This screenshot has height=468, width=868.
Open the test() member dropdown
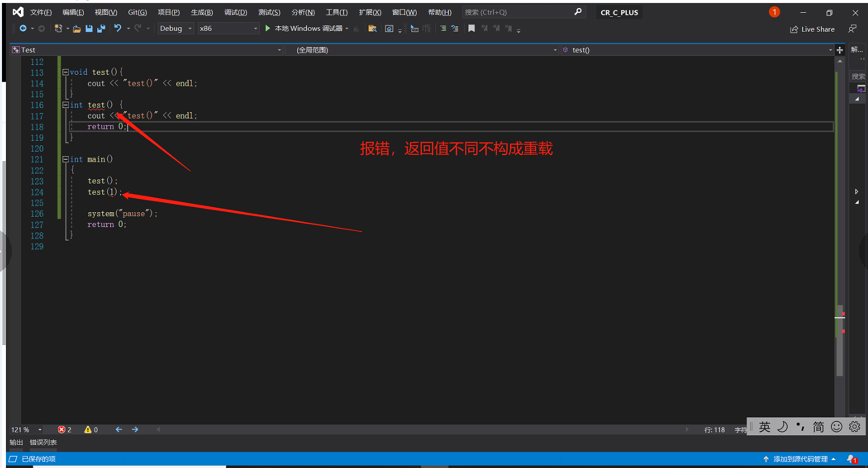(697, 50)
